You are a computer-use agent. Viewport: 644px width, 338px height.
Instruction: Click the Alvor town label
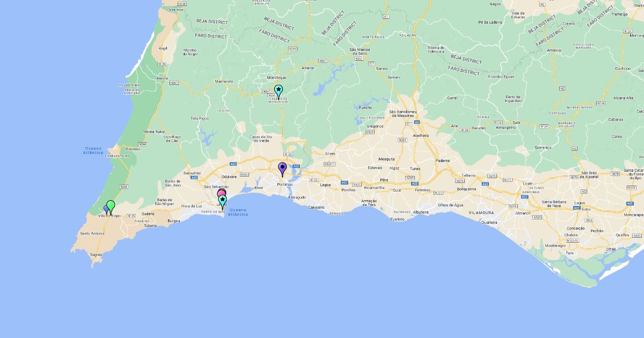(x=259, y=188)
